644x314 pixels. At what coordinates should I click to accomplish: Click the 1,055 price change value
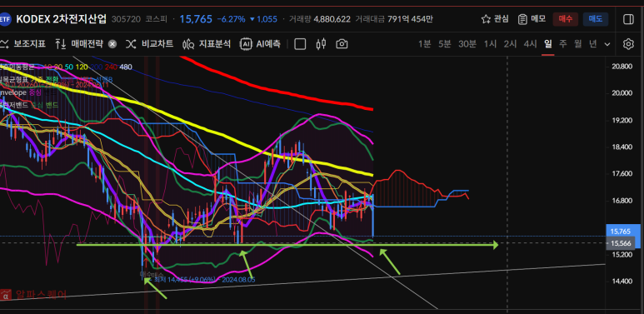(263, 19)
